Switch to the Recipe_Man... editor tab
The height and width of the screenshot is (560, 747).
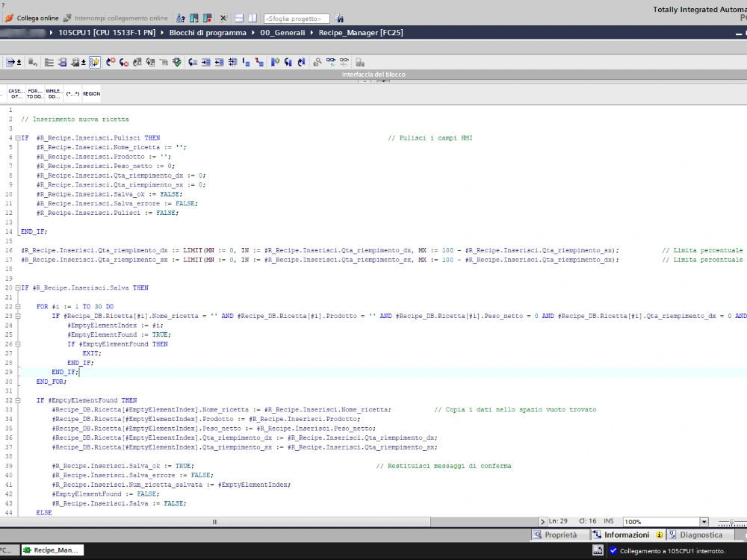pos(52,550)
